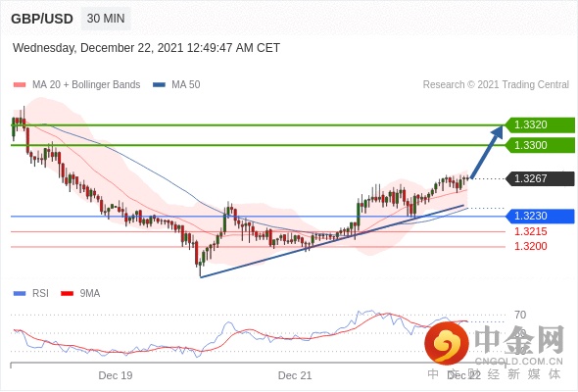Click the RSI 70 level label
This screenshot has height=392, width=578.
pyautogui.click(x=520, y=315)
